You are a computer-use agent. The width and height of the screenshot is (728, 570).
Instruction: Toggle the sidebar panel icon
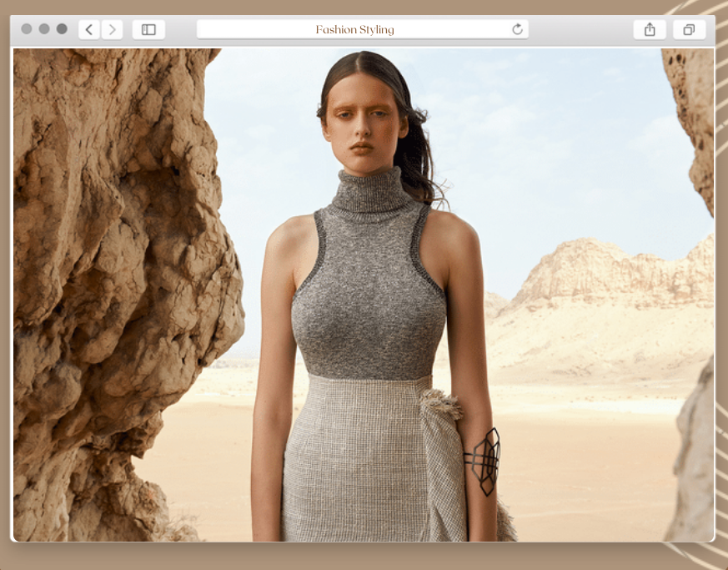point(148,30)
